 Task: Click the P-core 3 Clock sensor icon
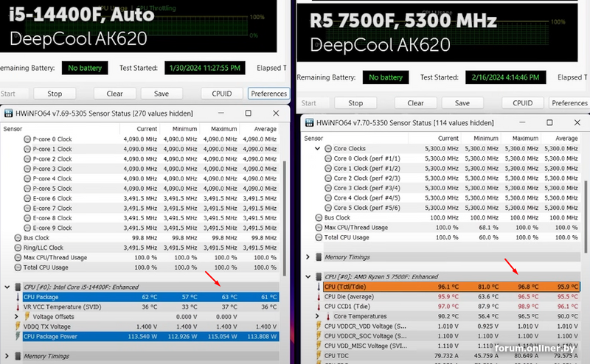27,169
